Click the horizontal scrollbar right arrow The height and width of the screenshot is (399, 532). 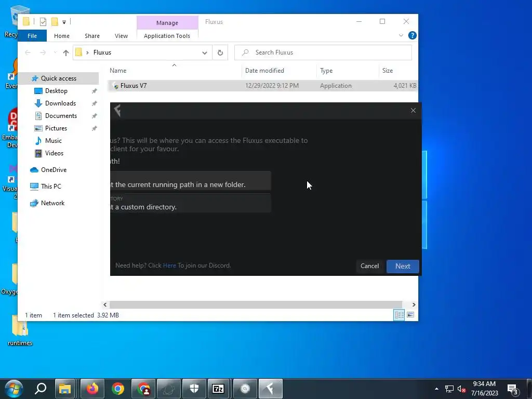(x=414, y=304)
